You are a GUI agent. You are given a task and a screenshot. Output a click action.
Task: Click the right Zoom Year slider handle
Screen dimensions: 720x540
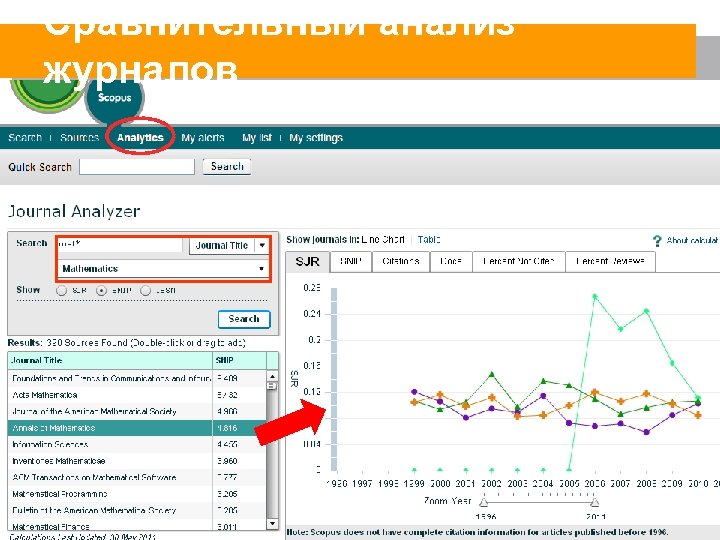point(595,502)
